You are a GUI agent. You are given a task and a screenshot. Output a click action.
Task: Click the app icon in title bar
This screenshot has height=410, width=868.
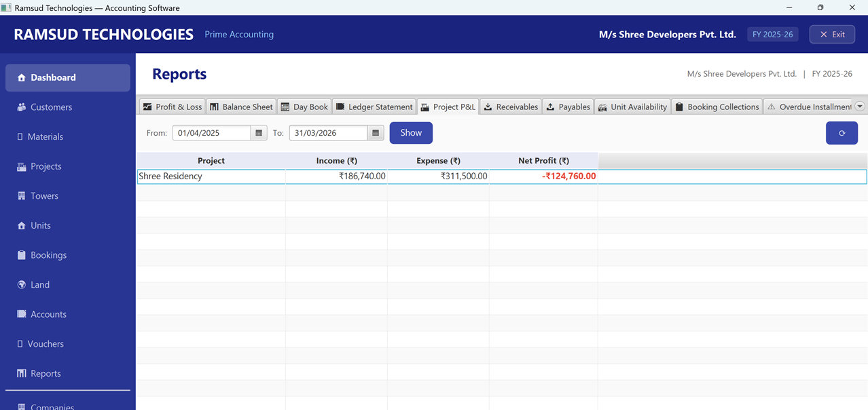(6, 7)
